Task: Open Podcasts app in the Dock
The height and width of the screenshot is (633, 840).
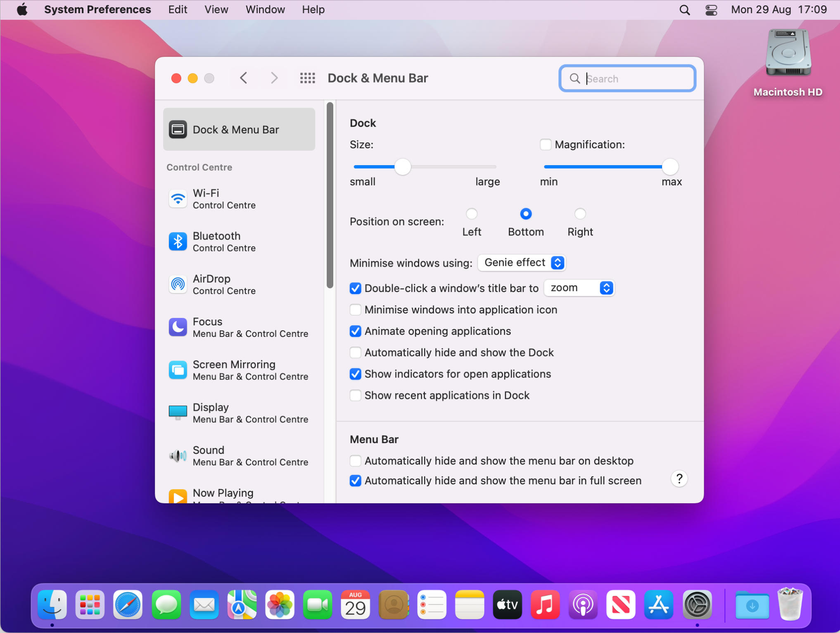Action: point(583,605)
